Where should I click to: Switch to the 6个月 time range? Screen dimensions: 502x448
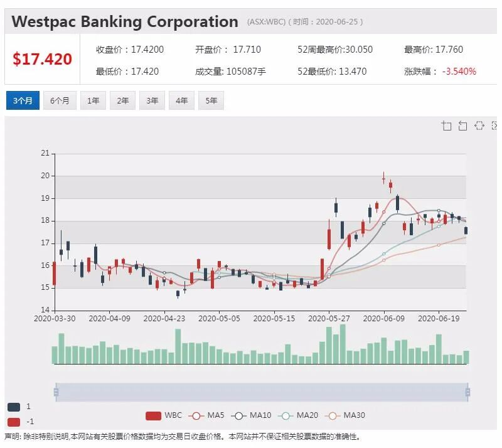[x=60, y=100]
